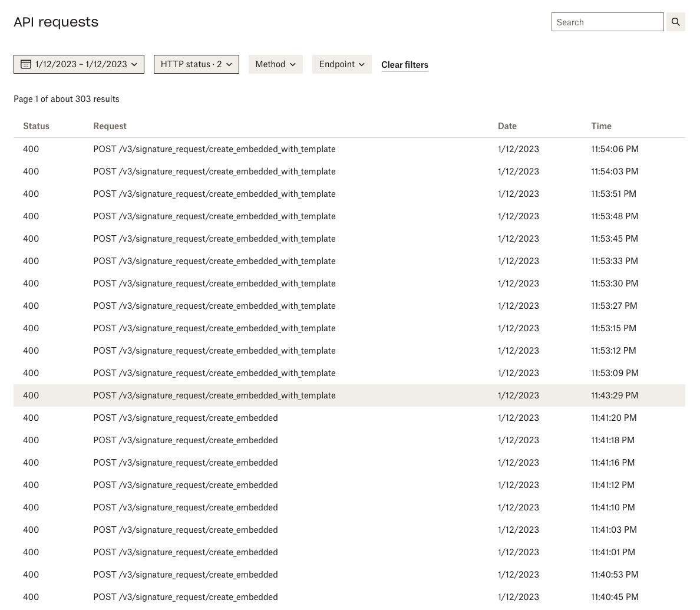Viewport: 700px width, 610px height.
Task: Click the API requests page heading
Action: click(x=56, y=22)
